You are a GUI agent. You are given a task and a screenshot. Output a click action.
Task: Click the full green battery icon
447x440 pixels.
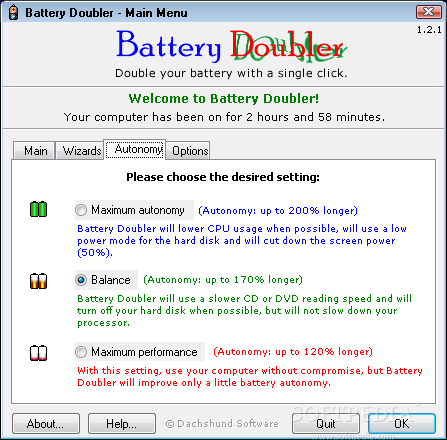pos(38,209)
